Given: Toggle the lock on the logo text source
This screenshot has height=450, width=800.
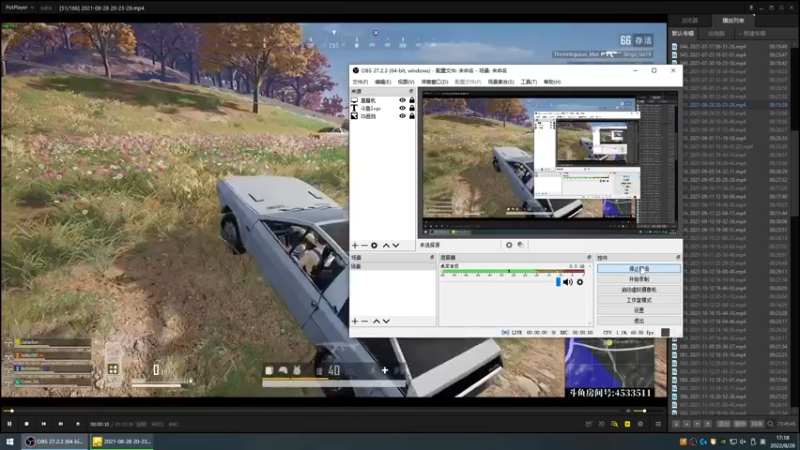Looking at the screenshot, I should pos(412,108).
